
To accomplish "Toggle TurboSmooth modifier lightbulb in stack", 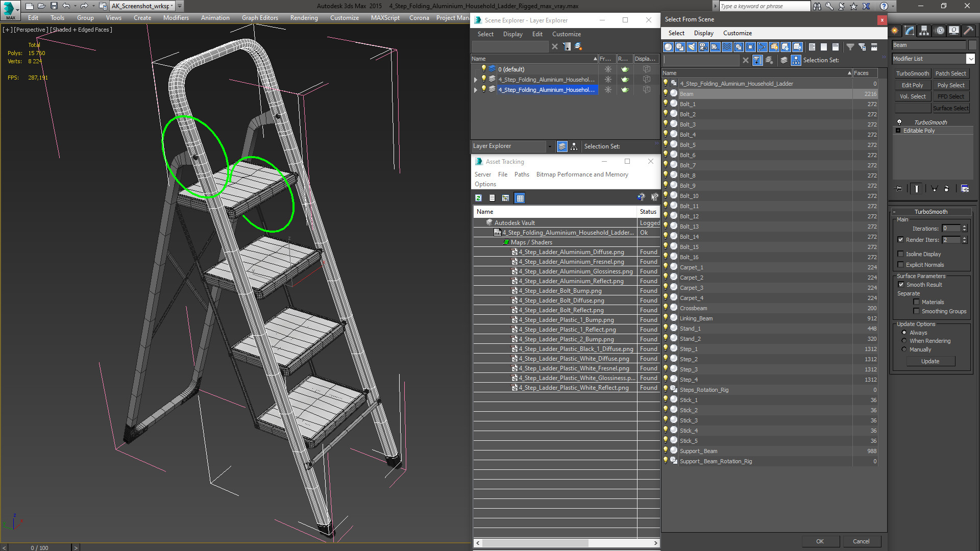I will 899,122.
